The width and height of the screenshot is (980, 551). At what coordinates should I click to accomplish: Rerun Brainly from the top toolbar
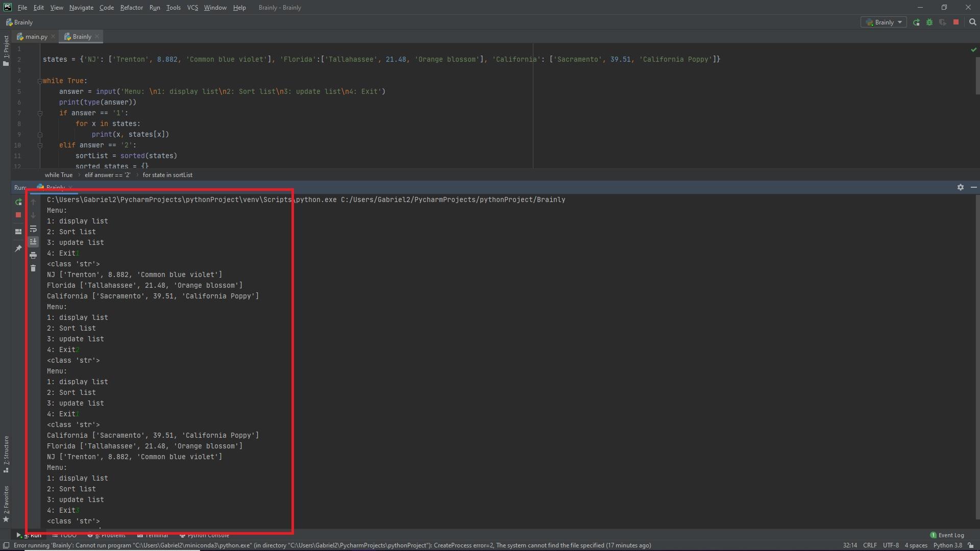pyautogui.click(x=916, y=22)
